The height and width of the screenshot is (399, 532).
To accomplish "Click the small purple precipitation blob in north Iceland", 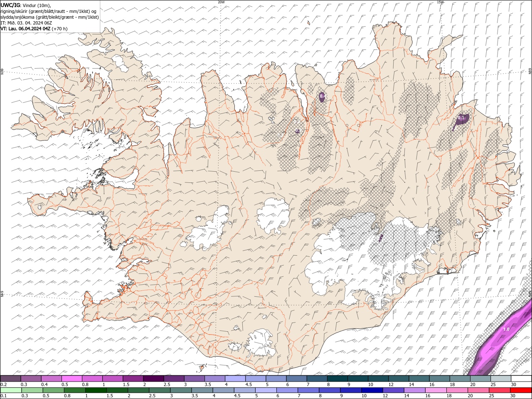I will (322, 97).
